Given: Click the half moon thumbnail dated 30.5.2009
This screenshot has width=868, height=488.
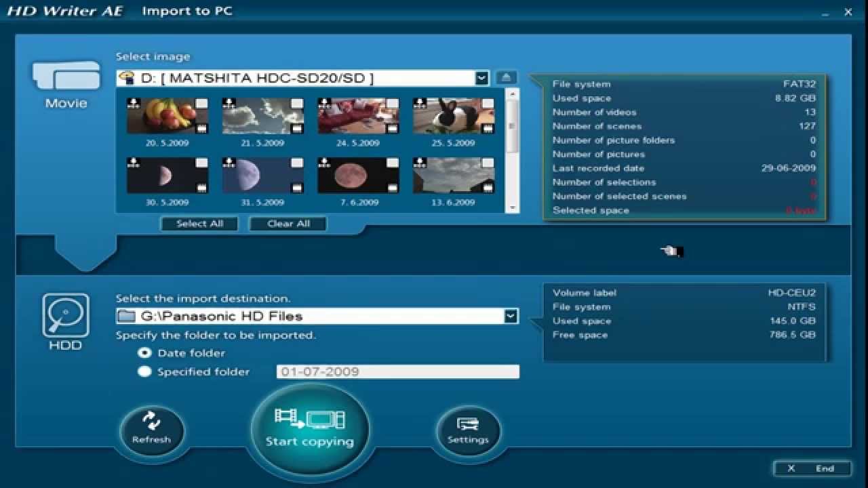Looking at the screenshot, I should (167, 176).
